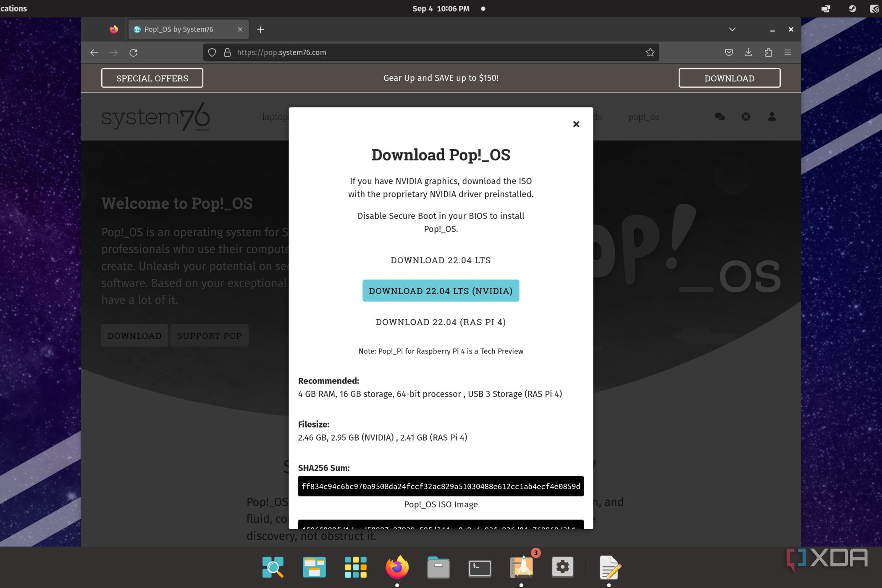The width and height of the screenshot is (882, 588).
Task: Click DOWNLOAD 22.04 (RAS PI 4) link
Action: coord(441,322)
